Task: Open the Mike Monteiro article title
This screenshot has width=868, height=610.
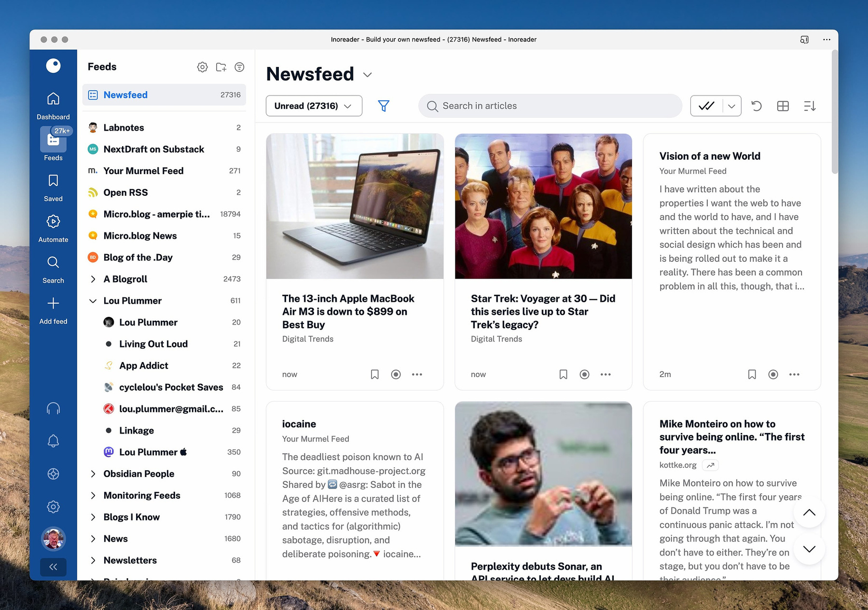Action: [732, 437]
